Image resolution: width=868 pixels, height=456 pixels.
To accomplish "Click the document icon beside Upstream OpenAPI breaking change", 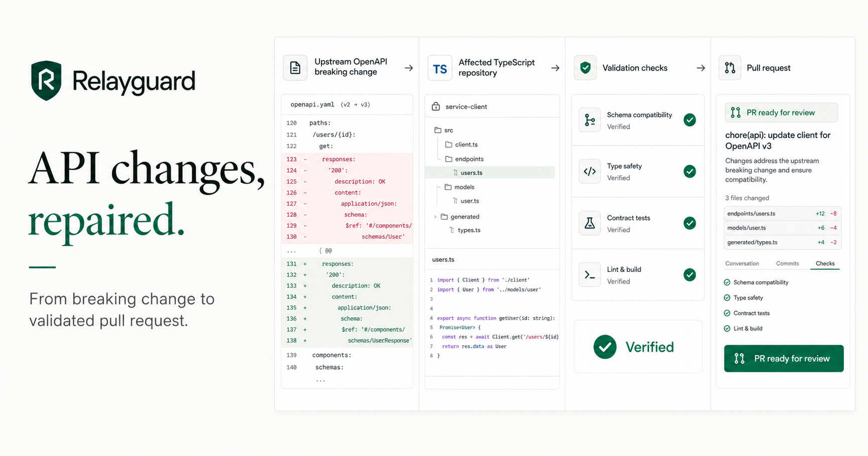I will click(295, 68).
